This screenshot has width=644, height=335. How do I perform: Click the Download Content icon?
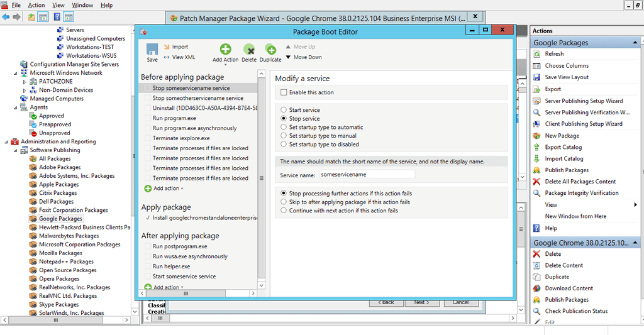click(536, 288)
